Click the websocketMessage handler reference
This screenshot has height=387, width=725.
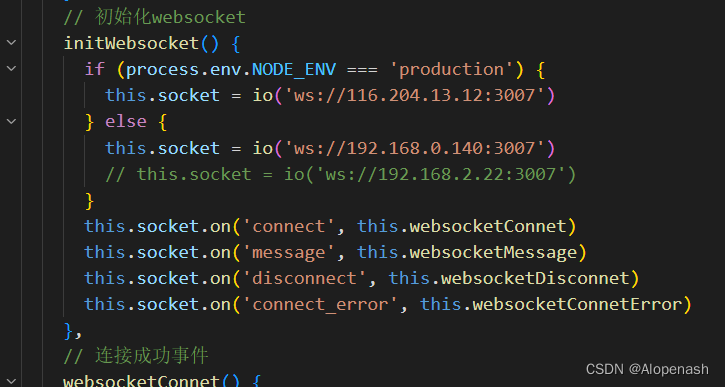coord(493,253)
